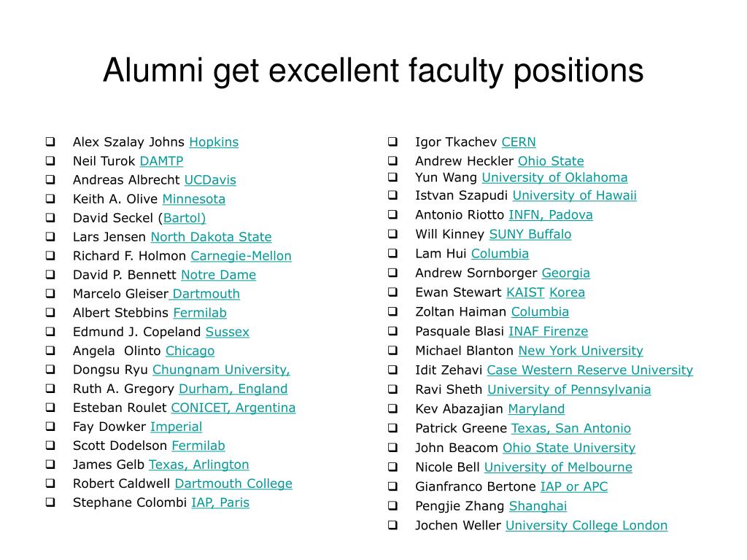Image resolution: width=747 pixels, height=560 pixels.
Task: Open the SUNY Buffalo link
Action: coord(530,234)
